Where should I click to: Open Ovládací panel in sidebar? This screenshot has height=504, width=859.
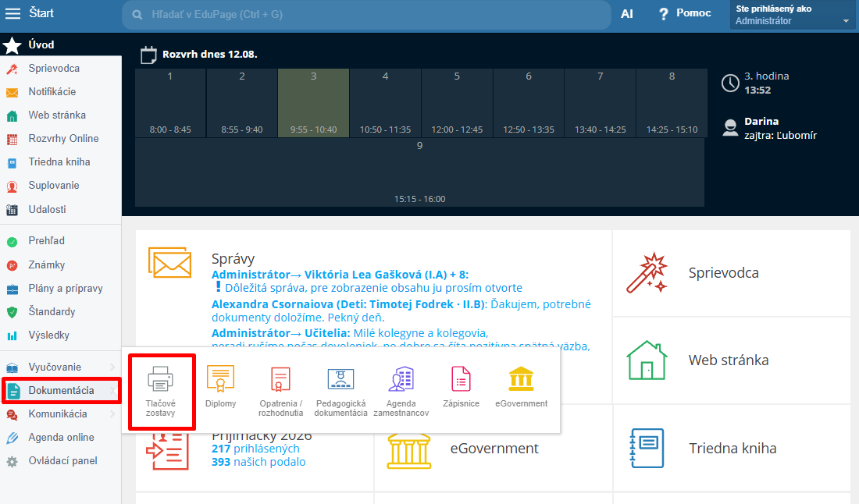click(61, 461)
